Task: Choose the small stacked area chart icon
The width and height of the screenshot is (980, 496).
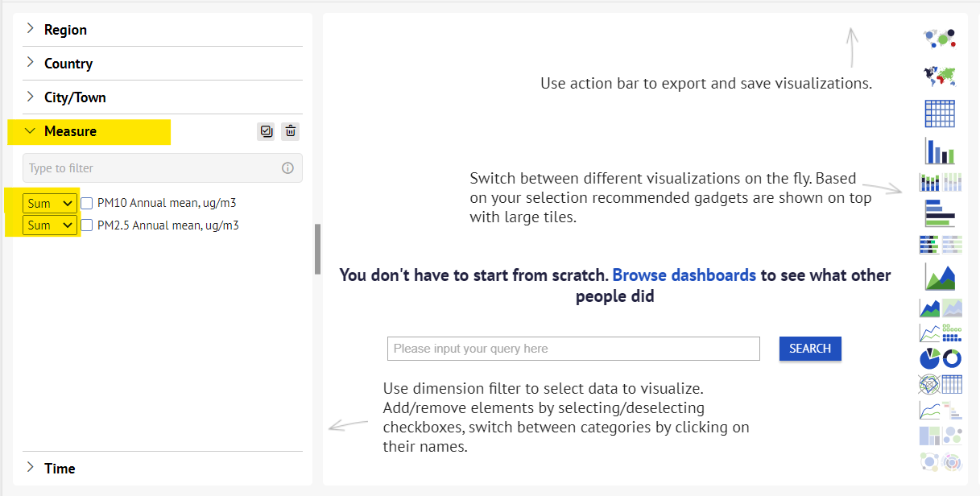Action: click(x=929, y=308)
